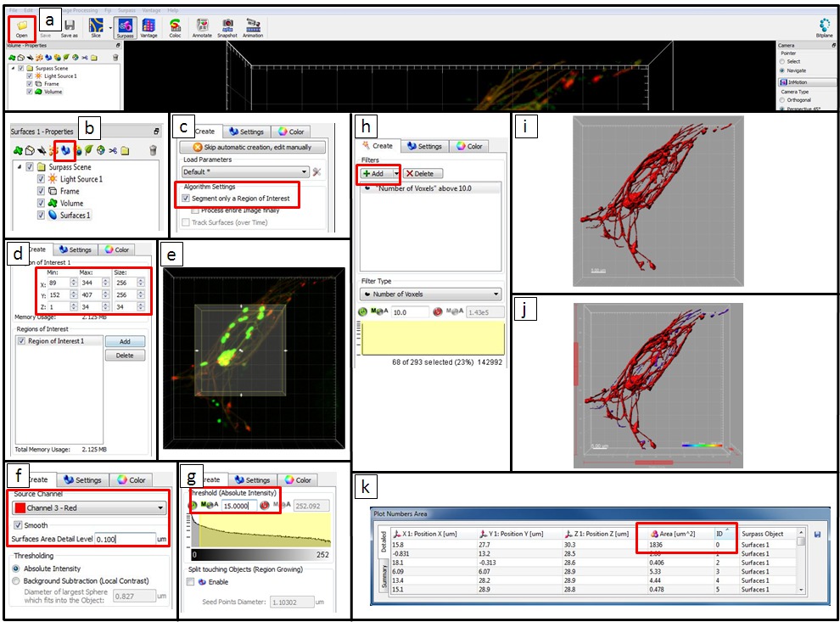Switch to the Surpass view
The height and width of the screenshot is (622, 840).
125,27
